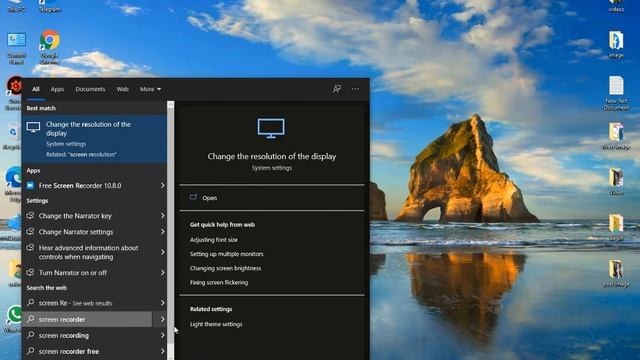Expand arrow beside Change Narrator settings
The height and width of the screenshot is (360, 640).
162,232
